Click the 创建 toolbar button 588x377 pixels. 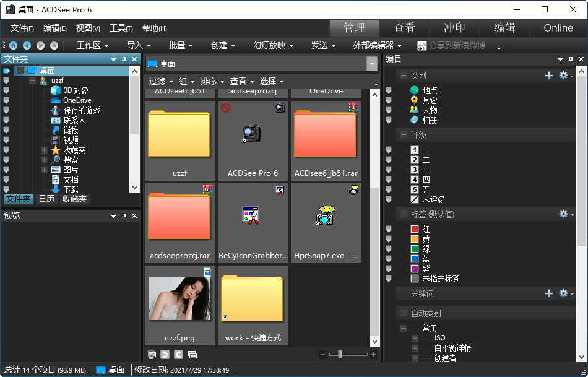[223, 45]
